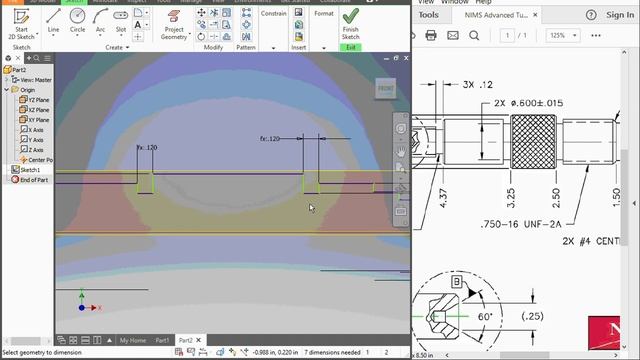Expand the Constrain panel dropdown
Image resolution: width=640 pixels, height=360 pixels.
click(x=273, y=48)
